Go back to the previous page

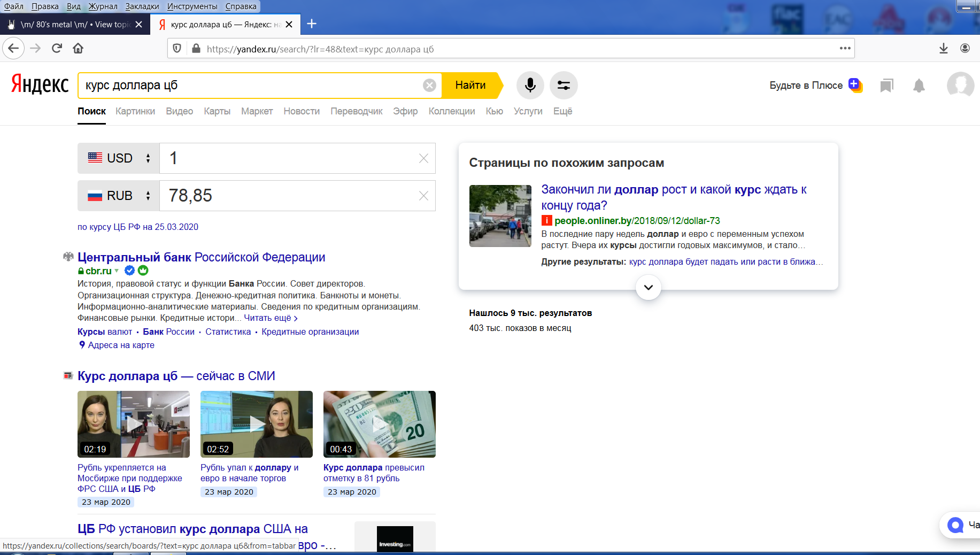coord(13,49)
